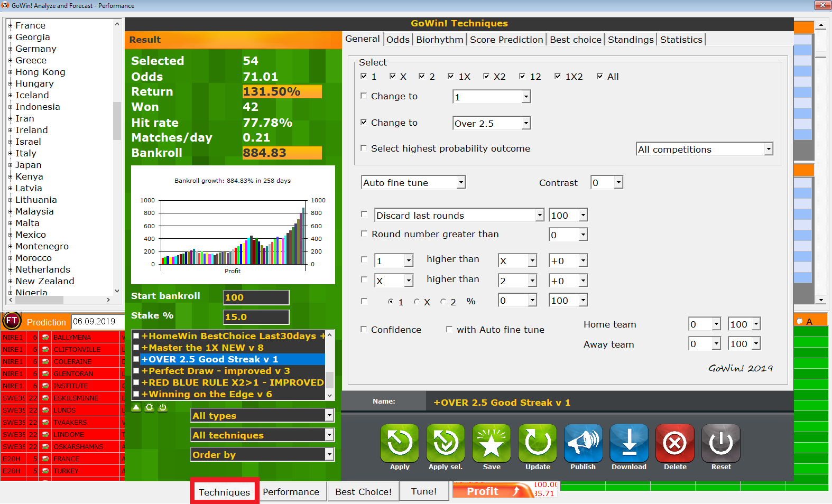Click the red Delete icon

click(x=675, y=443)
